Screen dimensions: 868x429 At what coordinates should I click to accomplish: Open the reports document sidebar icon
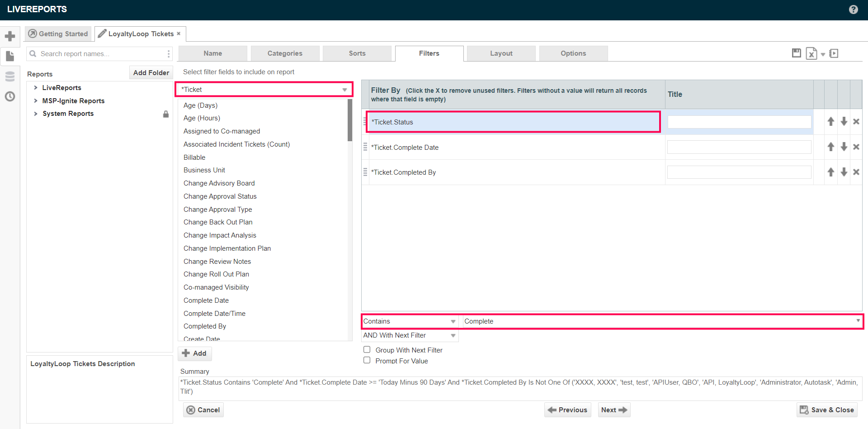click(10, 56)
